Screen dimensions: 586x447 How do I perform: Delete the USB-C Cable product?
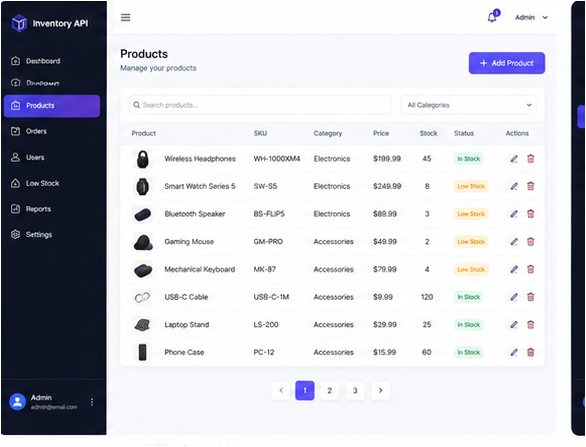pyautogui.click(x=530, y=297)
